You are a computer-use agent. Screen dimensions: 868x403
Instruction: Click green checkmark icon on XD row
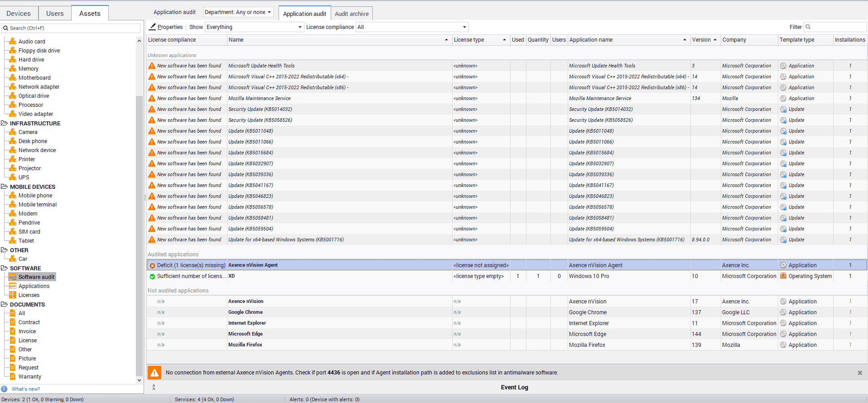click(x=152, y=276)
